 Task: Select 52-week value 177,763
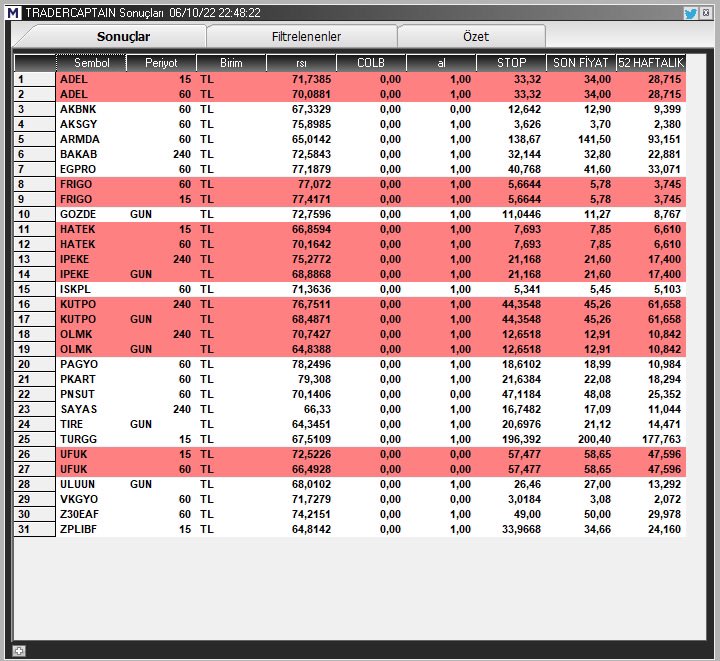pyautogui.click(x=662, y=439)
